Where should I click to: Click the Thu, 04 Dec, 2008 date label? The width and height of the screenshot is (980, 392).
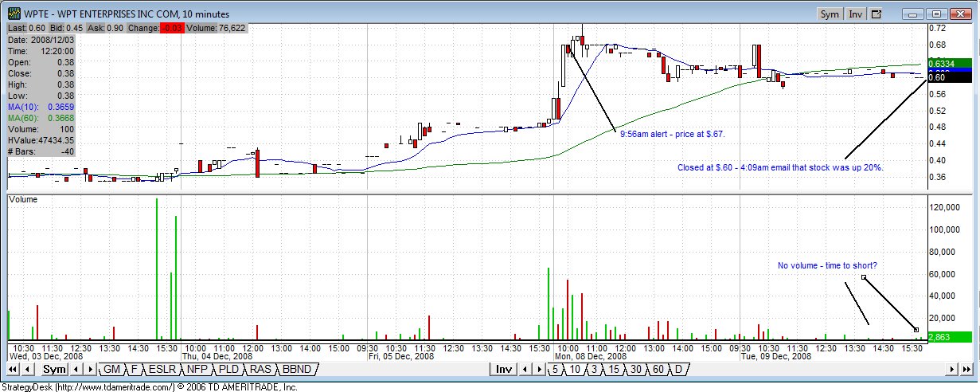click(217, 357)
